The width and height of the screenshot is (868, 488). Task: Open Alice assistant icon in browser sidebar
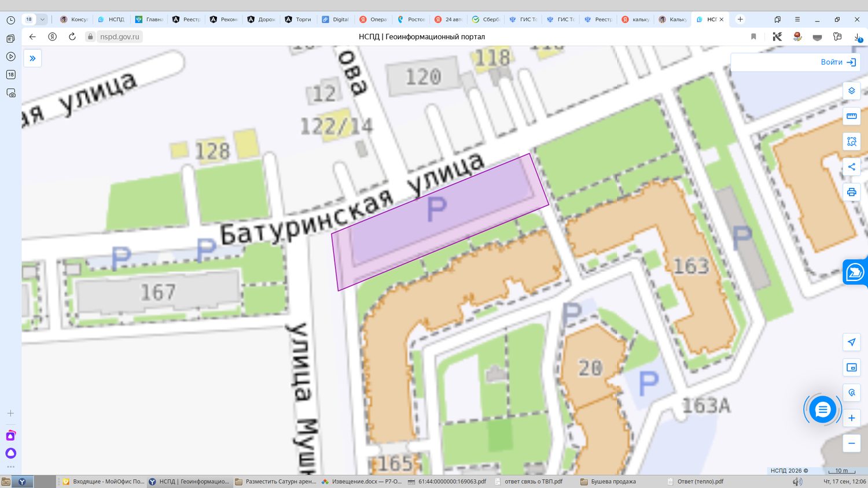10,453
